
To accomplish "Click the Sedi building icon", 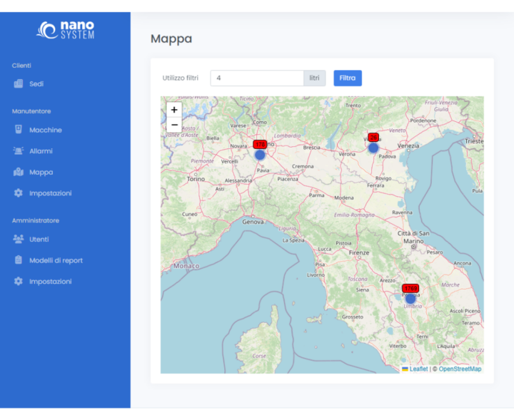I will [19, 84].
